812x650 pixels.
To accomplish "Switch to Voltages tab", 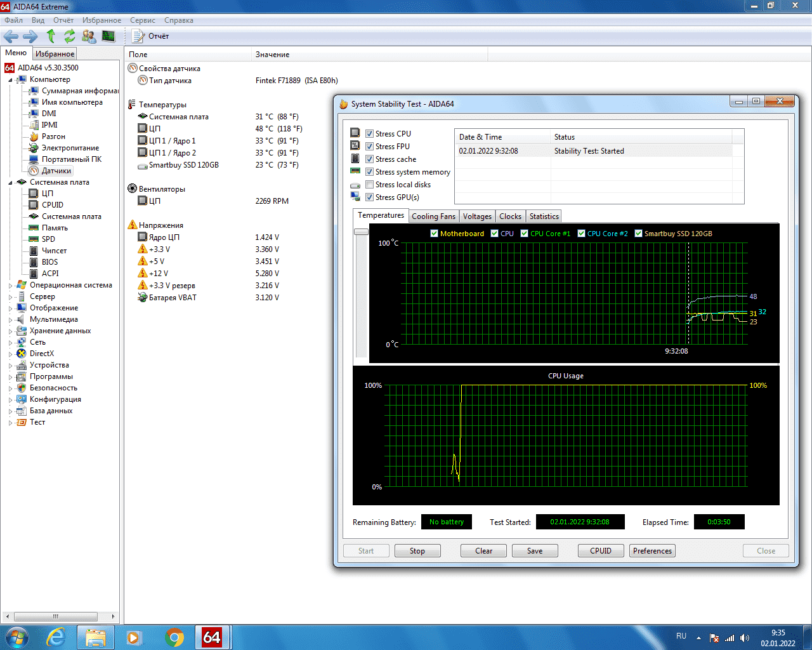I will [477, 216].
